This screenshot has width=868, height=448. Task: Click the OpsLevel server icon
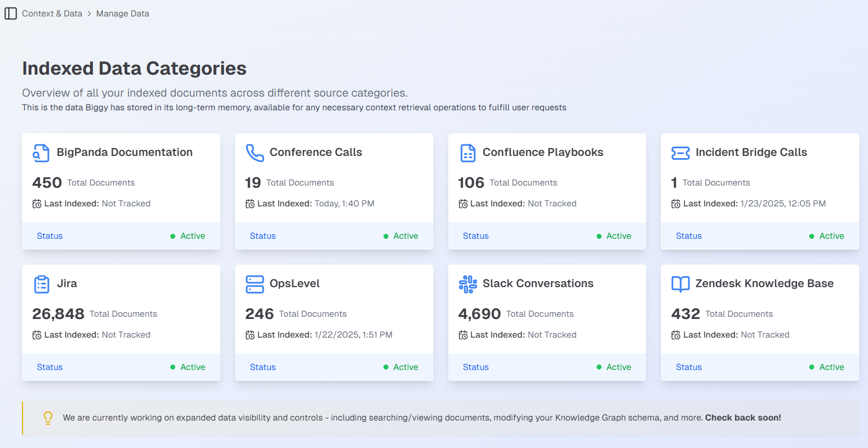tap(254, 284)
